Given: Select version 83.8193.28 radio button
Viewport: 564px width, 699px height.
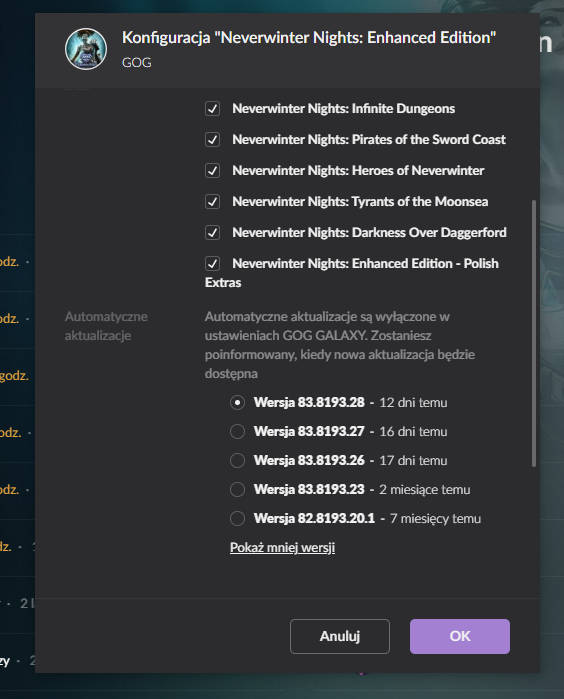Looking at the screenshot, I should 237,403.
